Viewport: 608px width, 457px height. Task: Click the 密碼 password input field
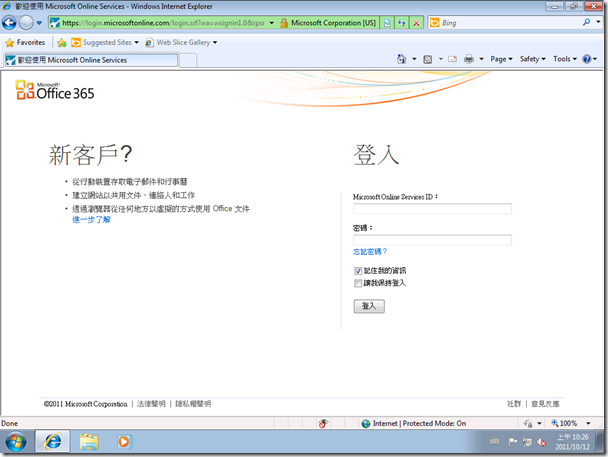[x=432, y=240]
